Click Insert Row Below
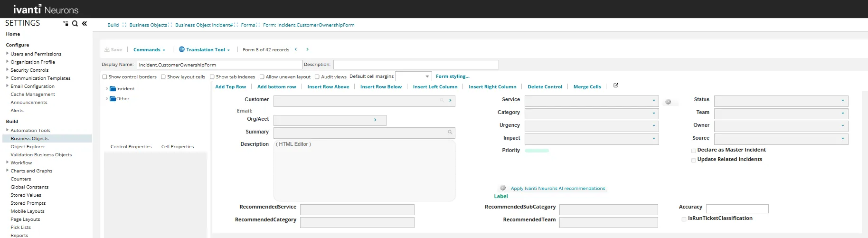Image resolution: width=868 pixels, height=238 pixels. 381,87
